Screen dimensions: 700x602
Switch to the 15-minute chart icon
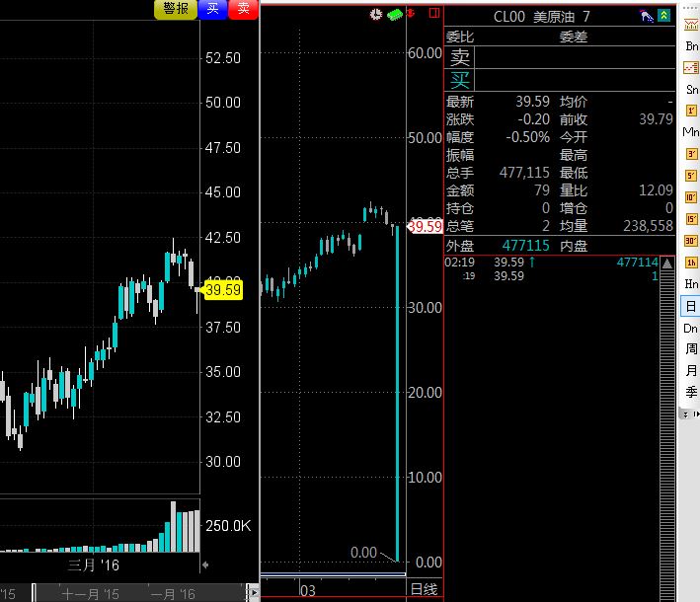691,219
